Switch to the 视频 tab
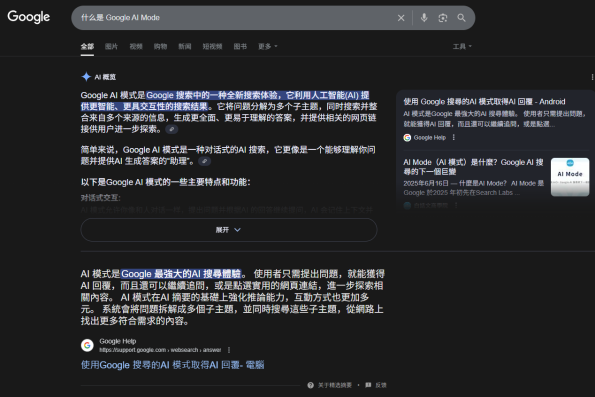The height and width of the screenshot is (397, 595). coord(136,46)
